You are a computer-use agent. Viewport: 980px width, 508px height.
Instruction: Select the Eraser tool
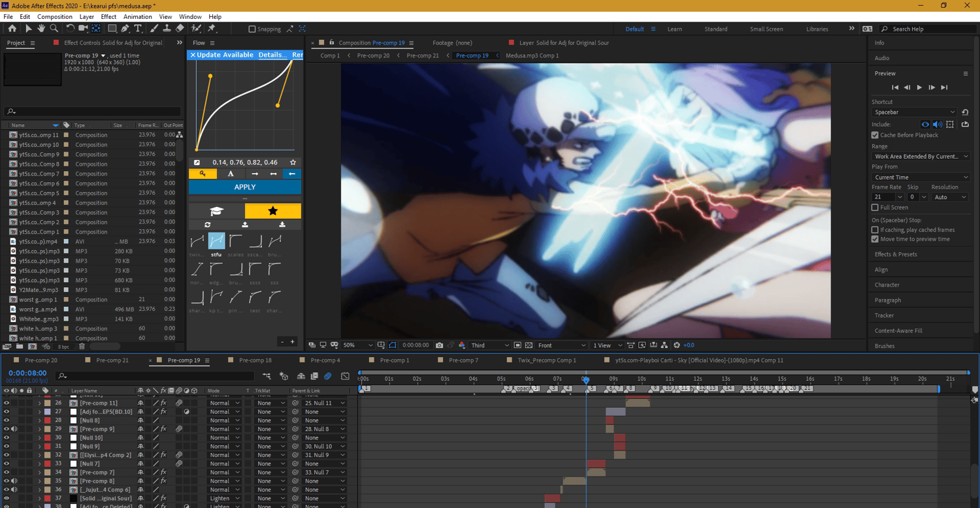[180, 29]
